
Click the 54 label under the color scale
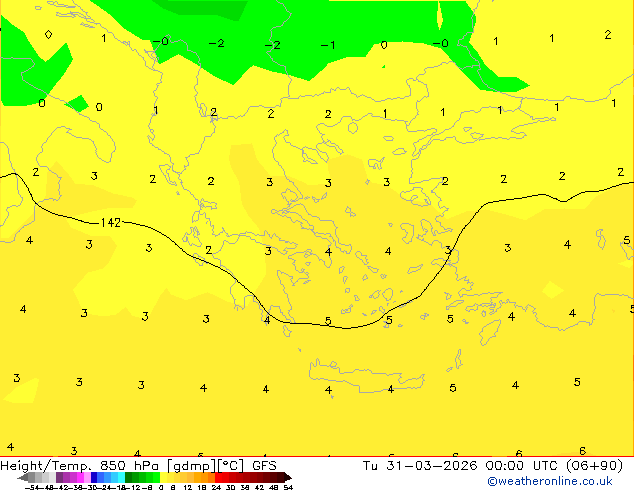coord(288,487)
